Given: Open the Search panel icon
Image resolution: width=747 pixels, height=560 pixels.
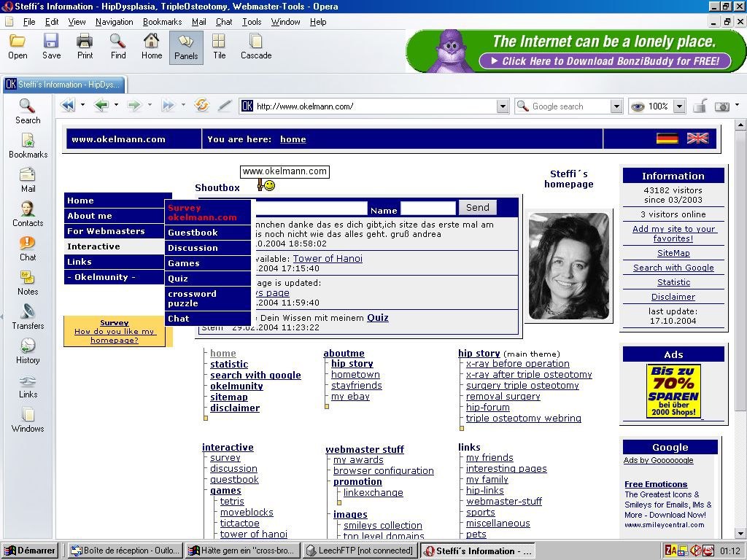Looking at the screenshot, I should click(28, 112).
